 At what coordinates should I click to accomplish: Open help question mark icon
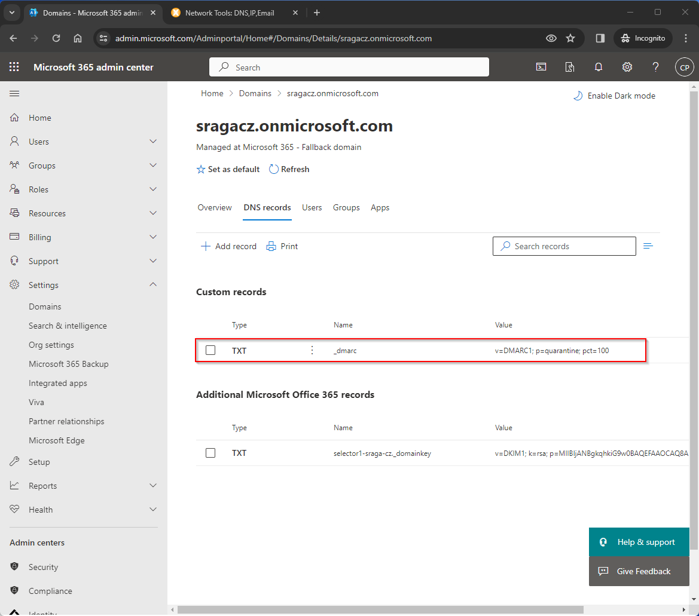pyautogui.click(x=655, y=67)
